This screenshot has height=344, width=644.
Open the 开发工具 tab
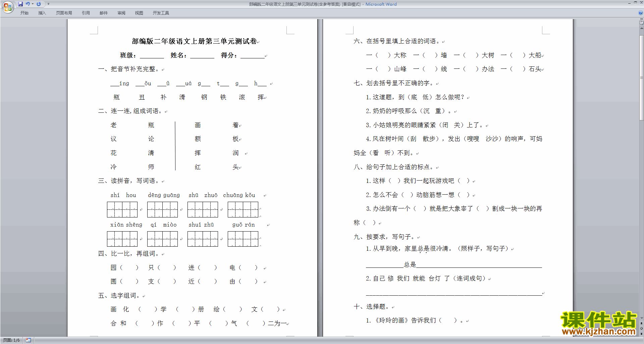pos(161,13)
